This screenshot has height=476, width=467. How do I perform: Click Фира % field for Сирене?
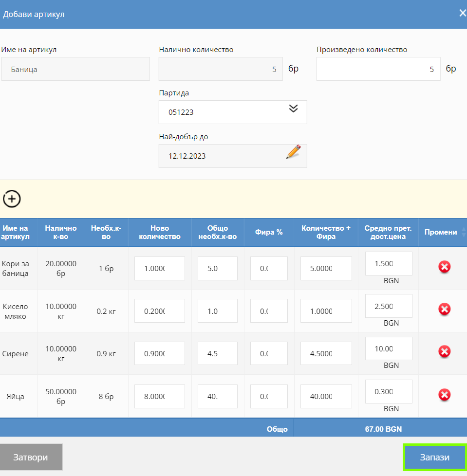[x=269, y=353]
